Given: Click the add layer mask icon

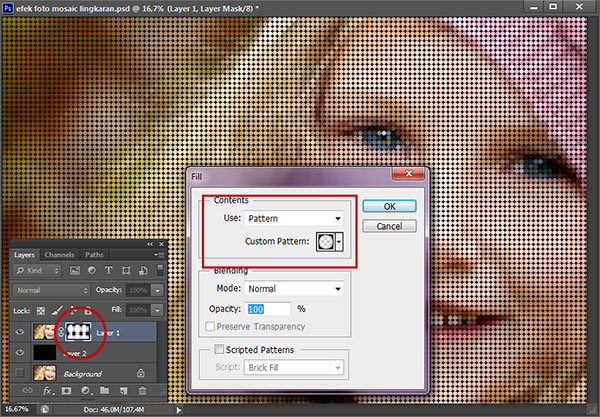Looking at the screenshot, I should (x=67, y=391).
